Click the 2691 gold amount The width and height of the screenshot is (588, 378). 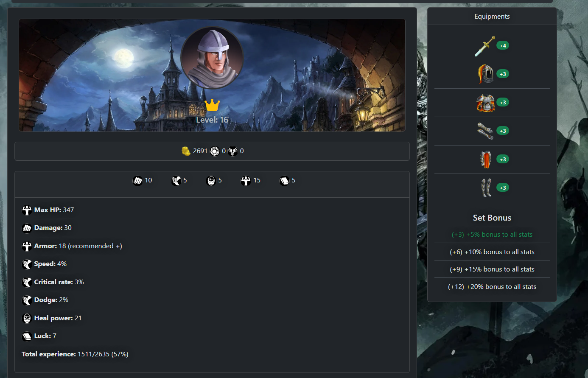click(200, 151)
